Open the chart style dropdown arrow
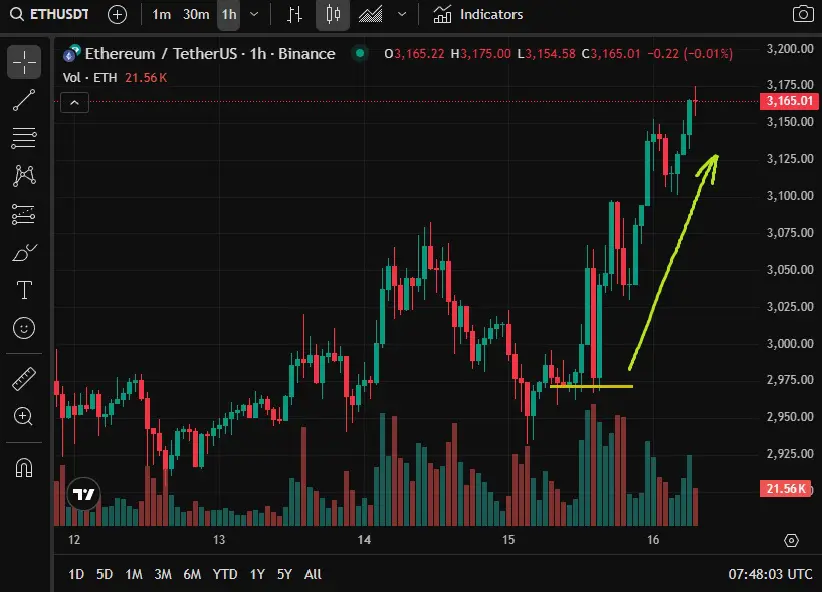 click(x=402, y=15)
